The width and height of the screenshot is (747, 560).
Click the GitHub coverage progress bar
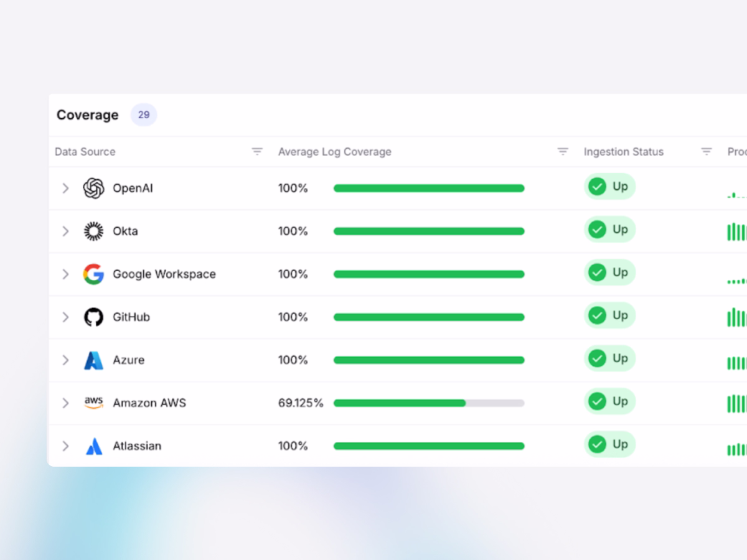click(x=429, y=317)
